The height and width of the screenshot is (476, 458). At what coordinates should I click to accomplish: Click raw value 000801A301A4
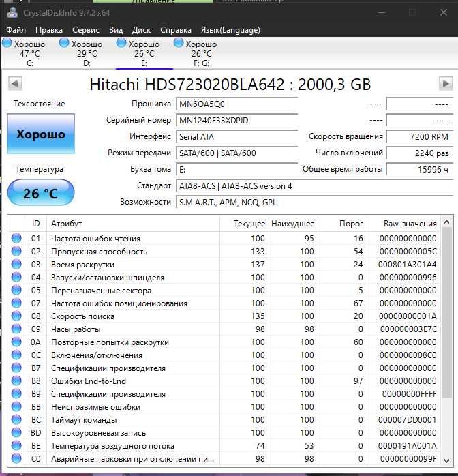tap(407, 265)
